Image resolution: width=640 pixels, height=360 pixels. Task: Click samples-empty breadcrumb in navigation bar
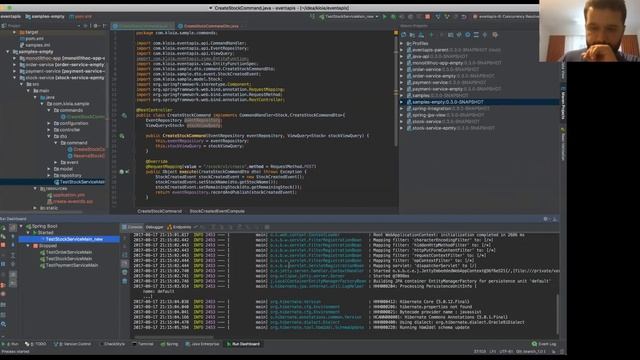pos(45,17)
